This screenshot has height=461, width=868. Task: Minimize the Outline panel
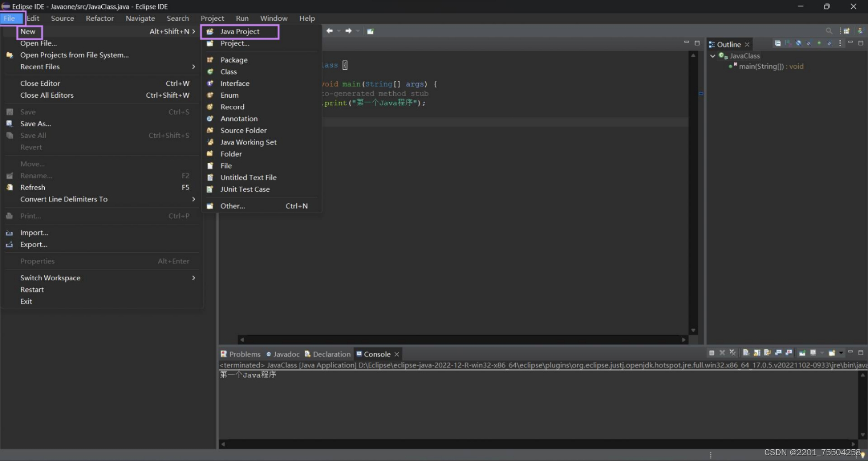pos(850,42)
